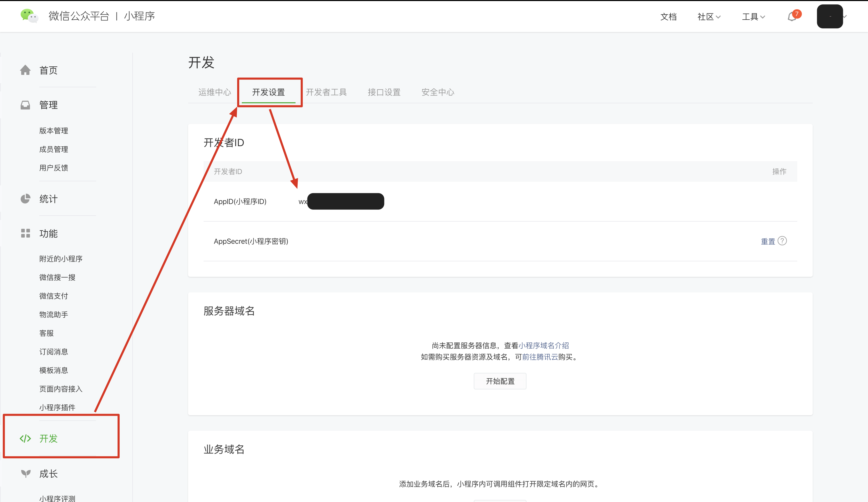
Task: Click the 管理 inbox icon
Action: click(25, 105)
